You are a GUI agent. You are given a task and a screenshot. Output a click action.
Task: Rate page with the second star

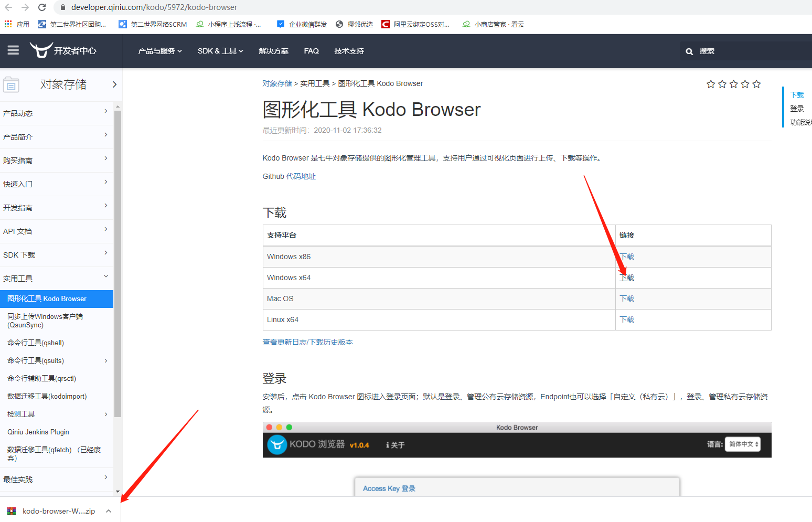[722, 84]
